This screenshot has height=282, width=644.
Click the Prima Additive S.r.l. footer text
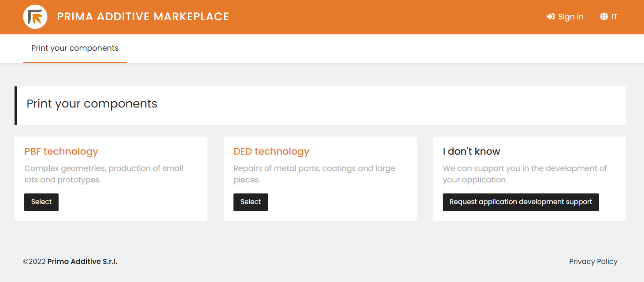coord(82,261)
